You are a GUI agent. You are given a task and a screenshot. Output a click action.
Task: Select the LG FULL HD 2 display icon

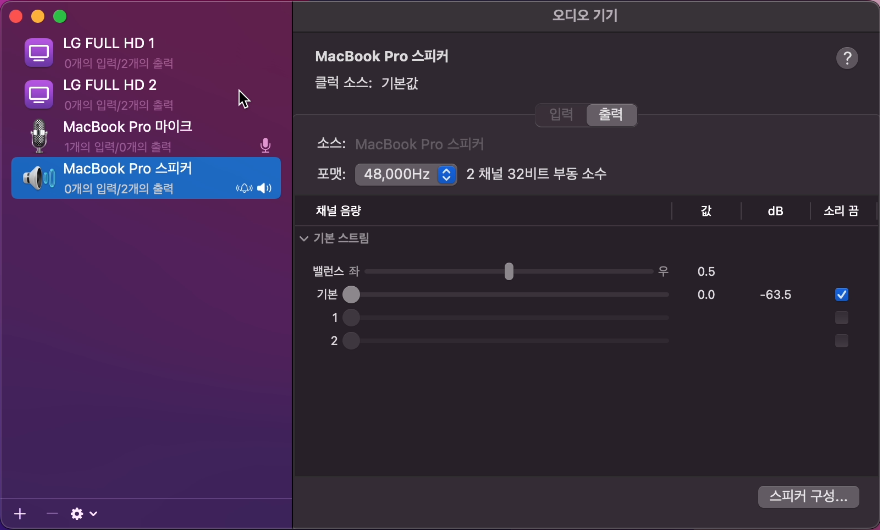click(39, 94)
